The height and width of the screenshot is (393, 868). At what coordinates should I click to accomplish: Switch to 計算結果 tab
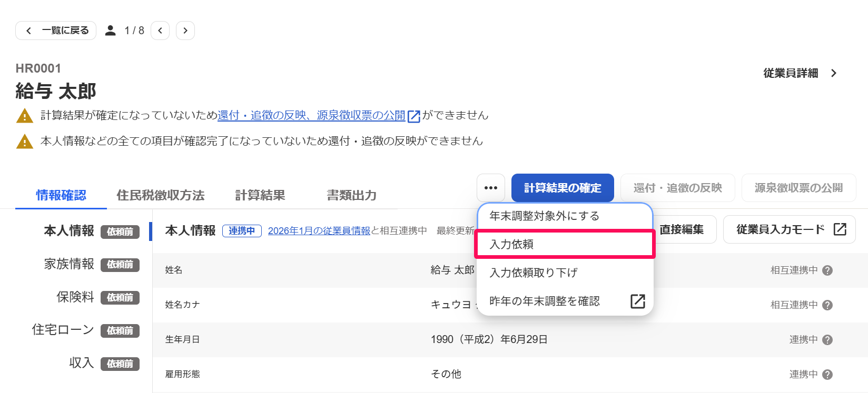tap(260, 195)
